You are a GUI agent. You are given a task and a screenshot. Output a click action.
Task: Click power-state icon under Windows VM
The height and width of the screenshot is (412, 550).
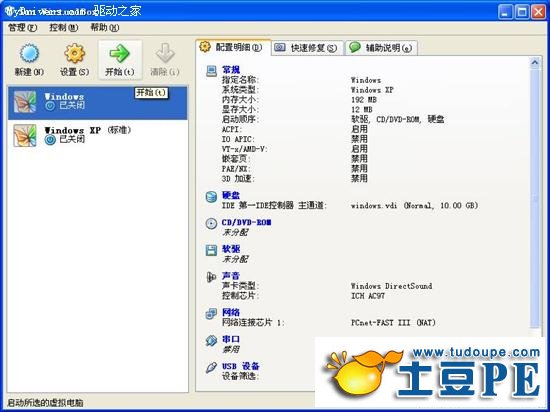(50, 106)
